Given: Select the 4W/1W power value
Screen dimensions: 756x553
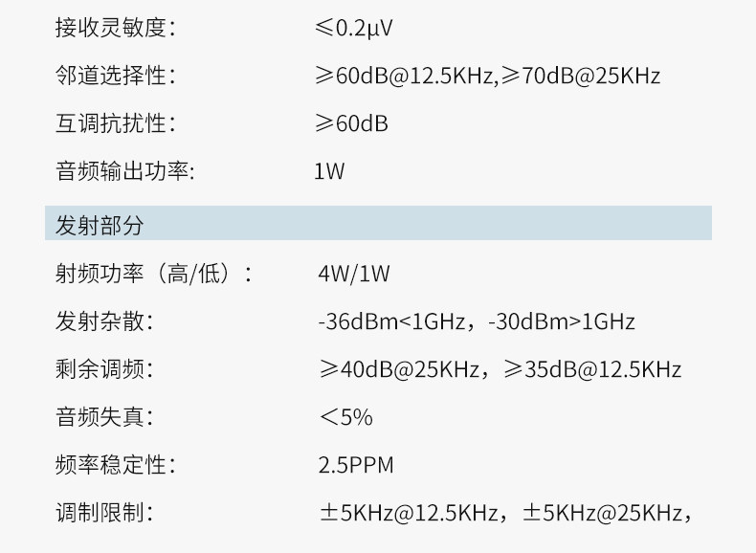Looking at the screenshot, I should tap(353, 275).
